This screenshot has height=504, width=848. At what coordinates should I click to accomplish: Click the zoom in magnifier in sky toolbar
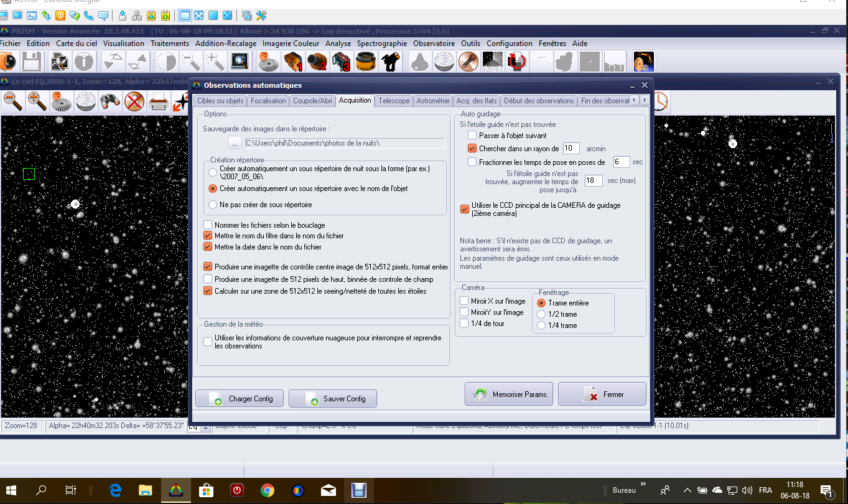pyautogui.click(x=37, y=100)
